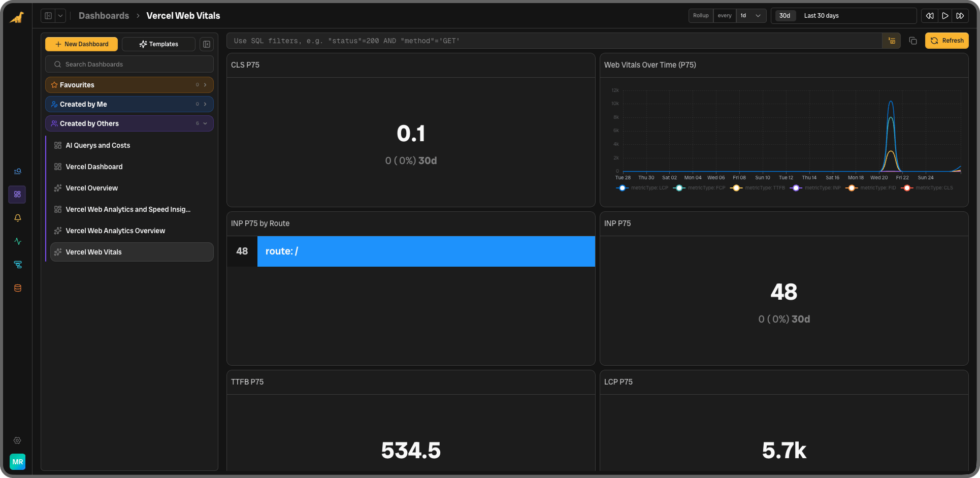
Task: Open the rollup interval 1d dropdown
Action: [751, 16]
